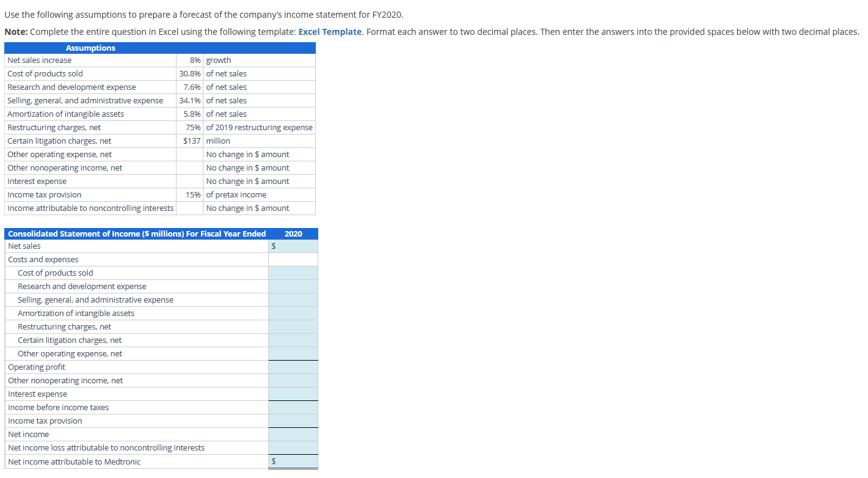Select the Income before income taxes answer cell
This screenshot has height=478, width=868.
293,407
